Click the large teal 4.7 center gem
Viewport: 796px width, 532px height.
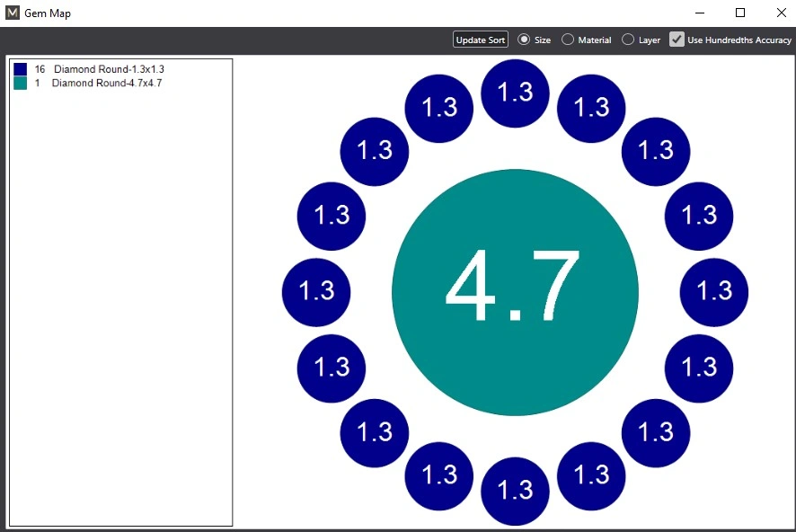(x=515, y=292)
